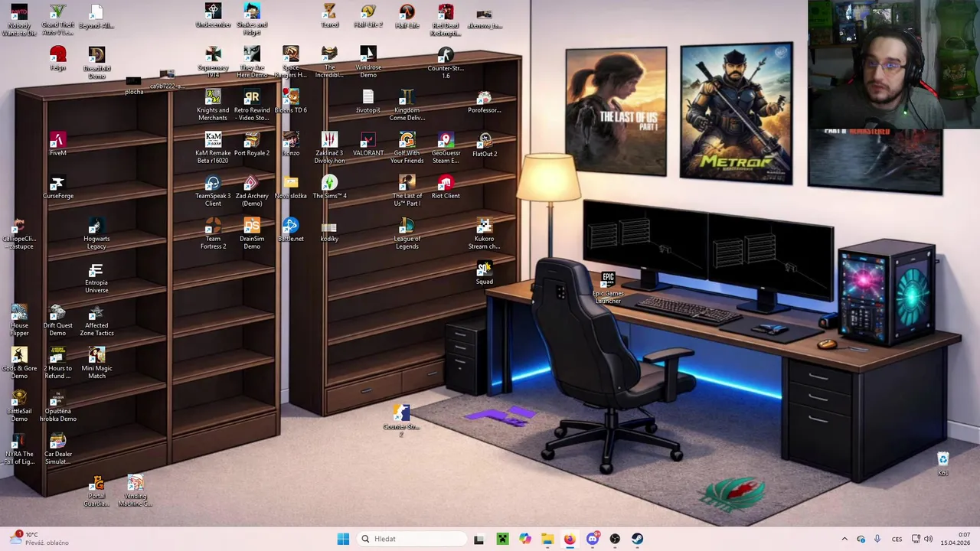Click the microphone tray icon

click(877, 539)
